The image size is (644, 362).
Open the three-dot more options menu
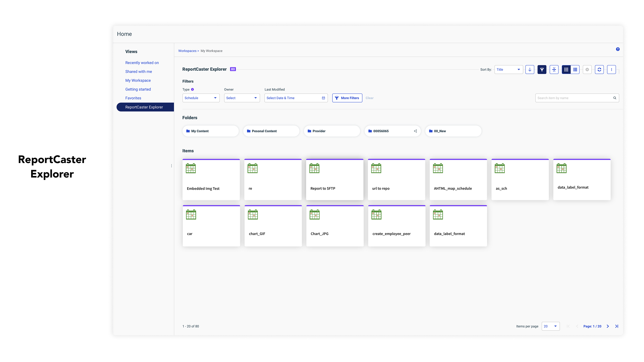pyautogui.click(x=611, y=69)
